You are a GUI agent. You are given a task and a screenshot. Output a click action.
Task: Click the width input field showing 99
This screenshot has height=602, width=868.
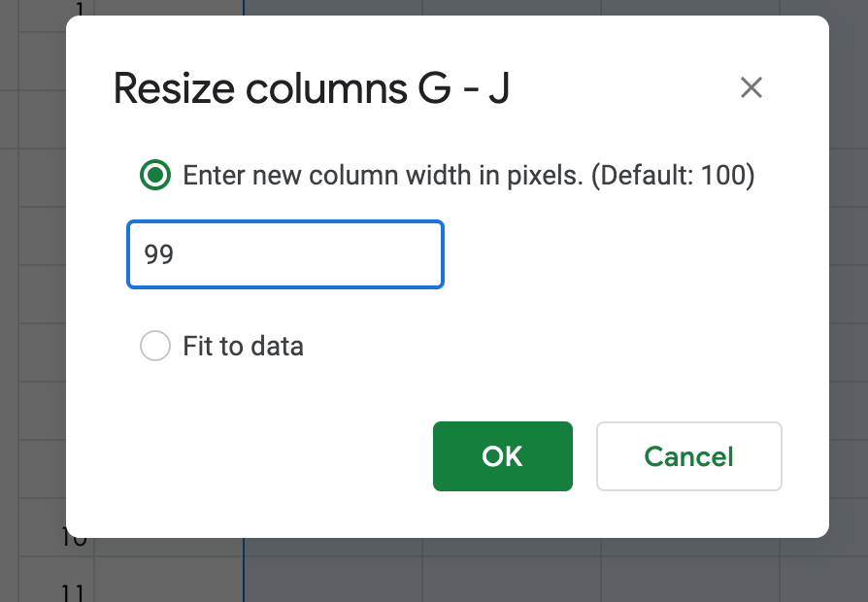coord(285,254)
